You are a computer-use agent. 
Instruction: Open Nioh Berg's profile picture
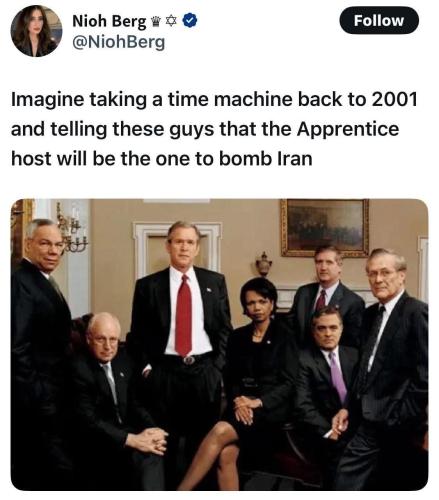[x=37, y=31]
